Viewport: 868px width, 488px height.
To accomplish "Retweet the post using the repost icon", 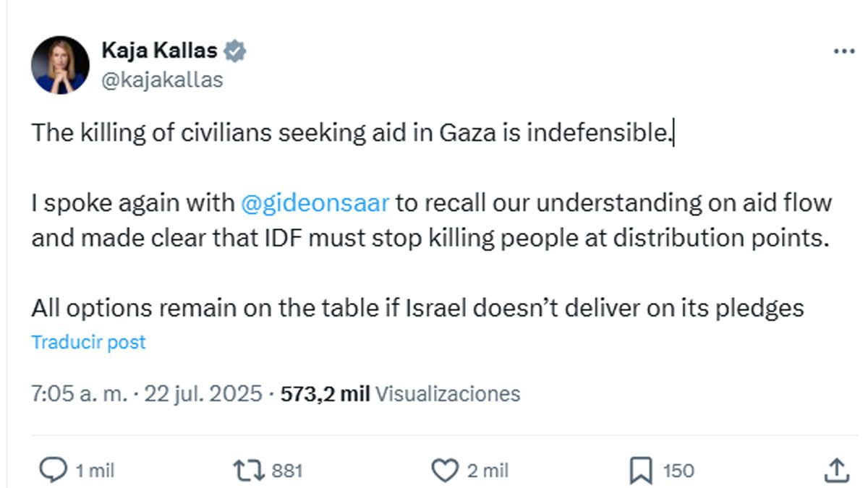I will point(250,470).
